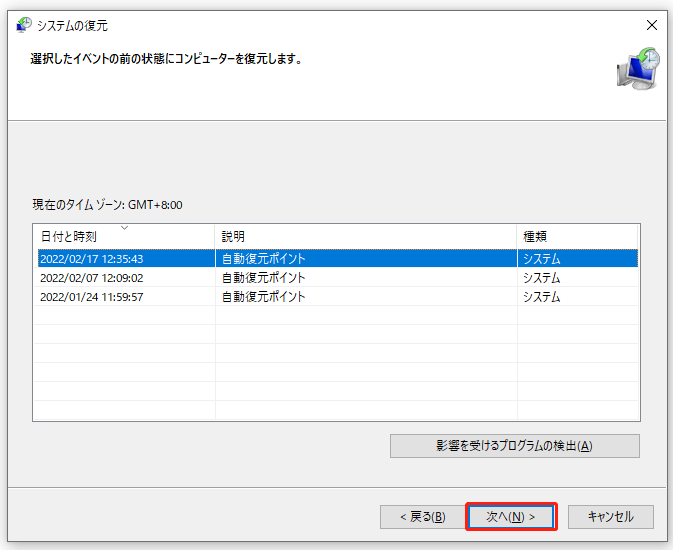This screenshot has width=673, height=550.
Task: Click the large System Restore monitor icon
Action: click(638, 69)
